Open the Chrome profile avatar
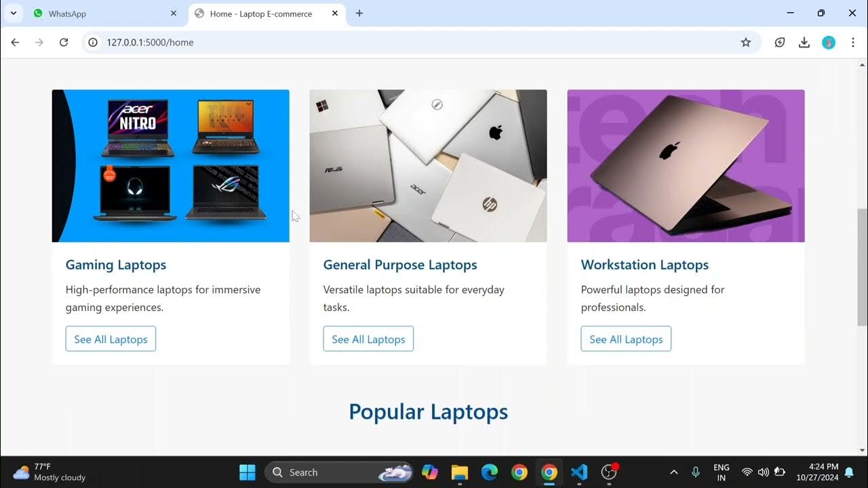868x488 pixels. [x=829, y=42]
